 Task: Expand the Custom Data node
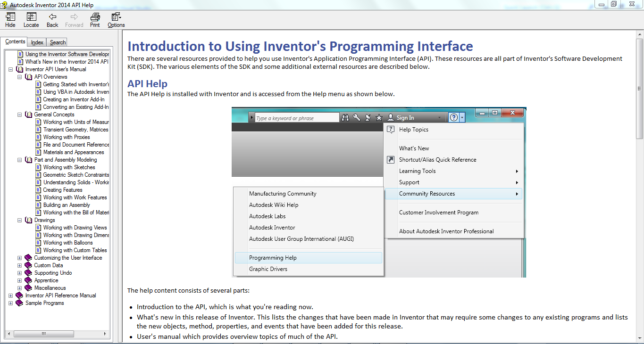pyautogui.click(x=20, y=265)
